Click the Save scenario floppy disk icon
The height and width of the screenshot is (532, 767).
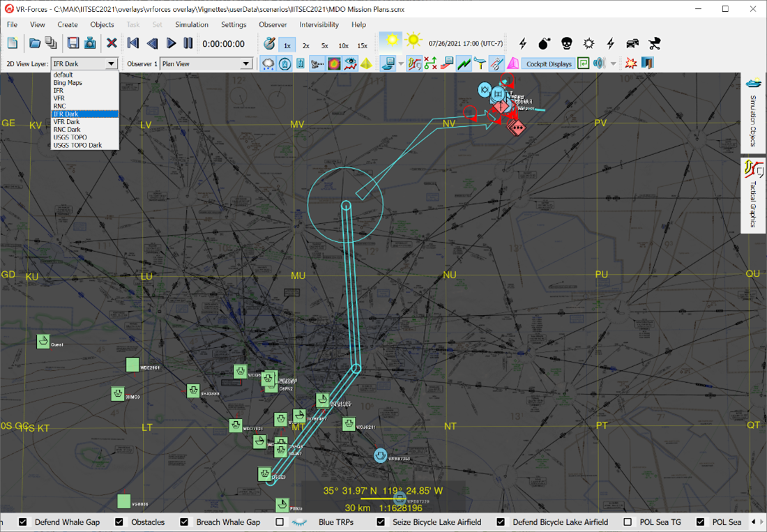click(x=73, y=43)
